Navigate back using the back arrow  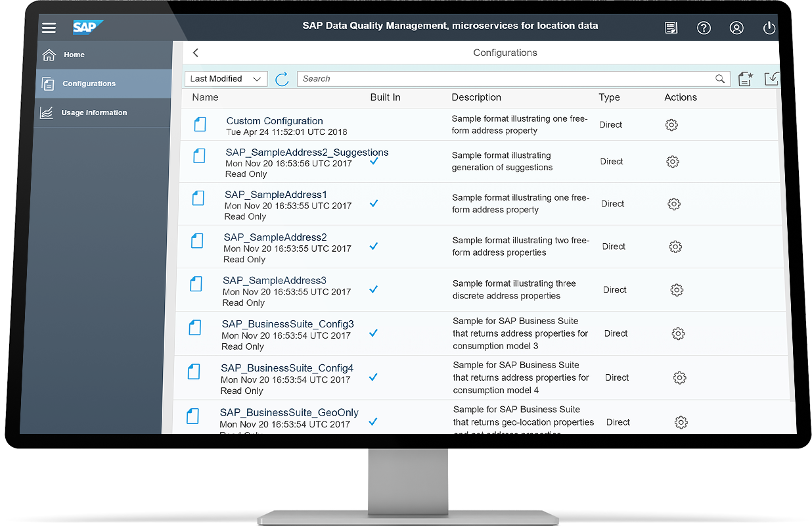(196, 53)
